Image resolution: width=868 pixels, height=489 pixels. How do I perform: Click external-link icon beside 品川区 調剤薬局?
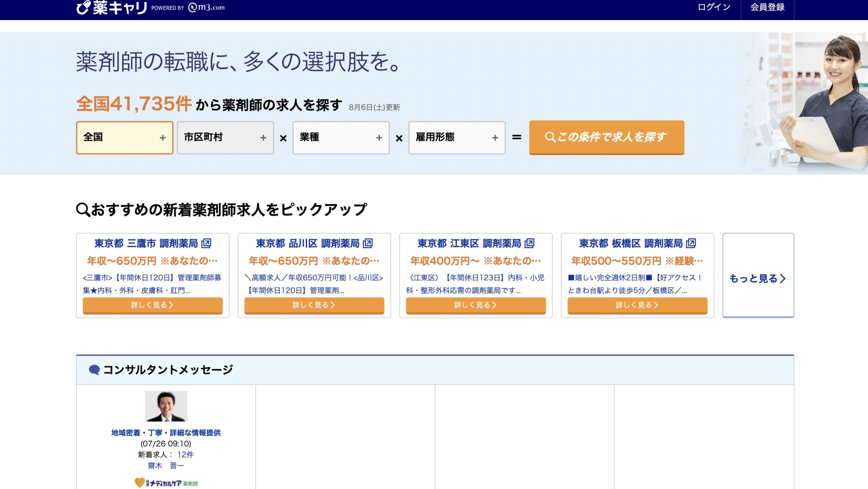click(x=368, y=243)
